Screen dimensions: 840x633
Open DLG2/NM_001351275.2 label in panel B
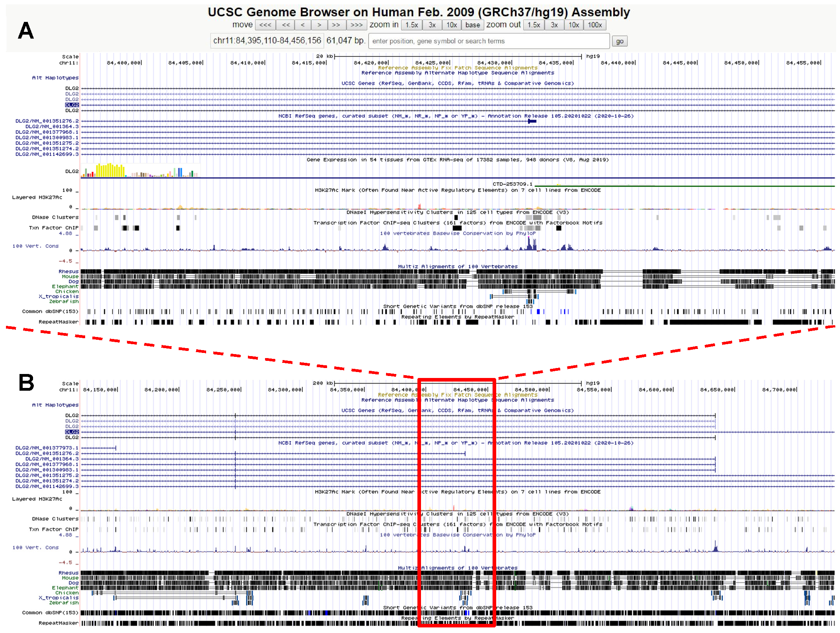47,475
